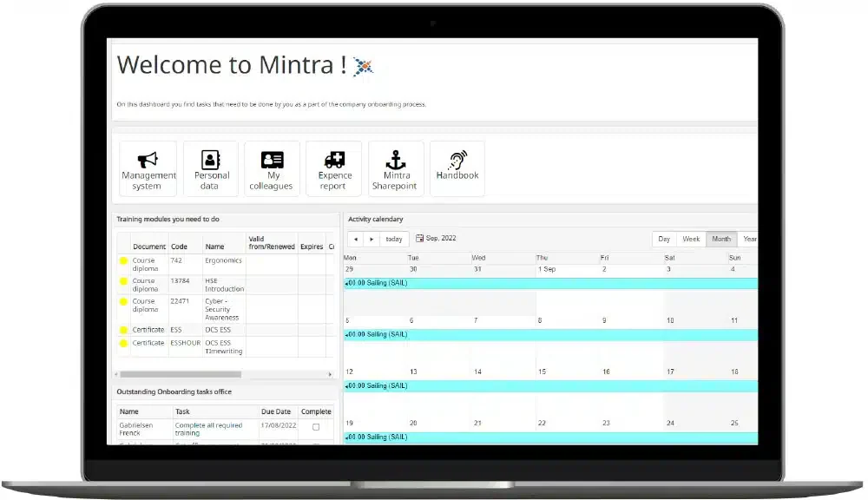This screenshot has height=500, width=868.
Task: Sort training table by Code column
Action: (179, 247)
